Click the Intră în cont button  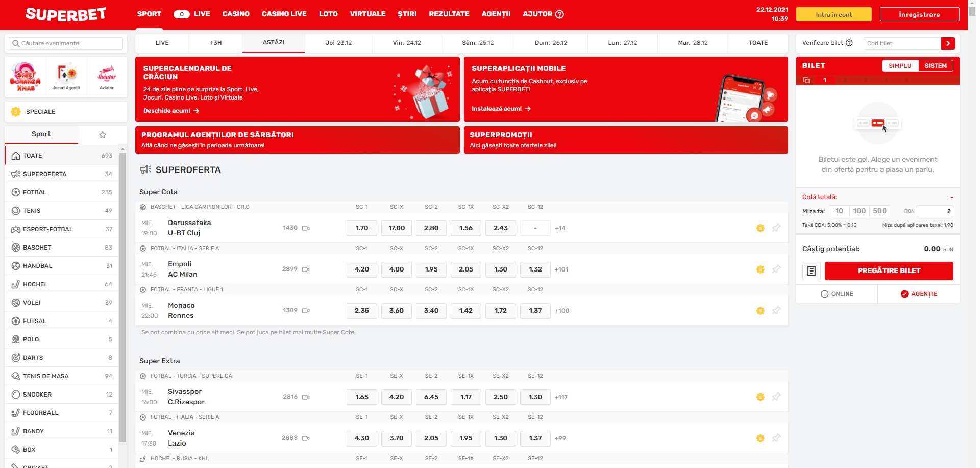[834, 15]
